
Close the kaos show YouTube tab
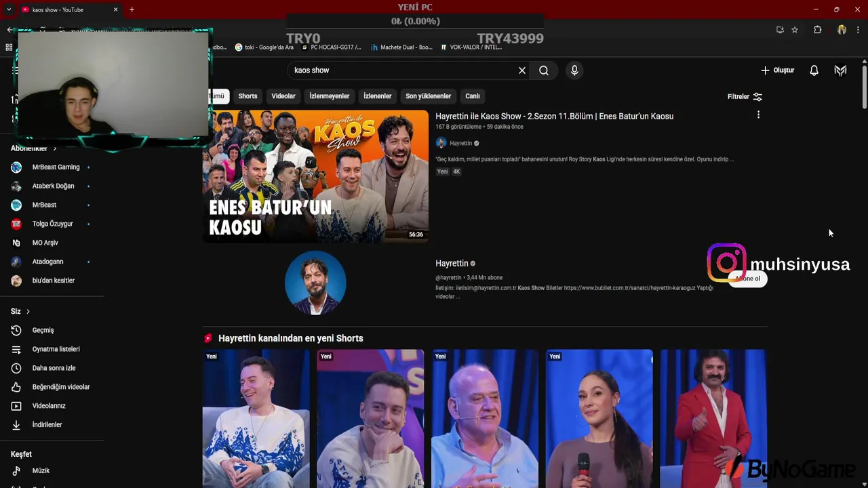tap(115, 9)
